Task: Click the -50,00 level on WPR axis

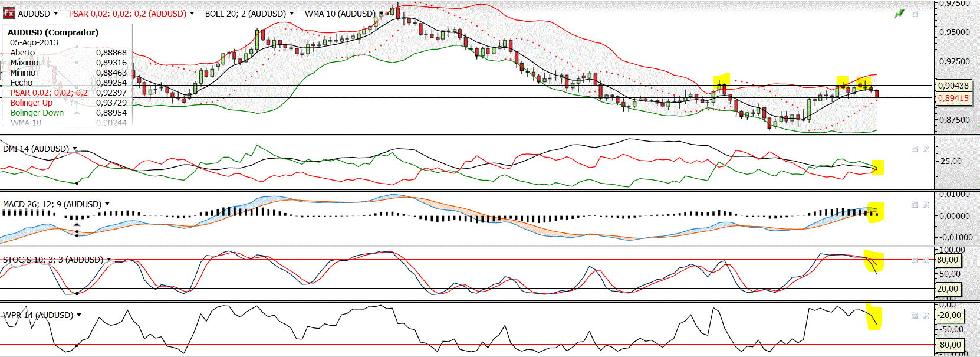Action: (951, 329)
